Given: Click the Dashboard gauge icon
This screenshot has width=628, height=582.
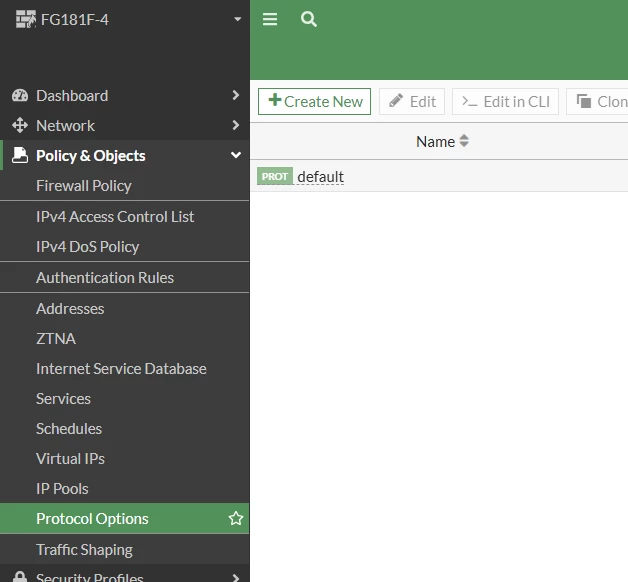Looking at the screenshot, I should 20,95.
